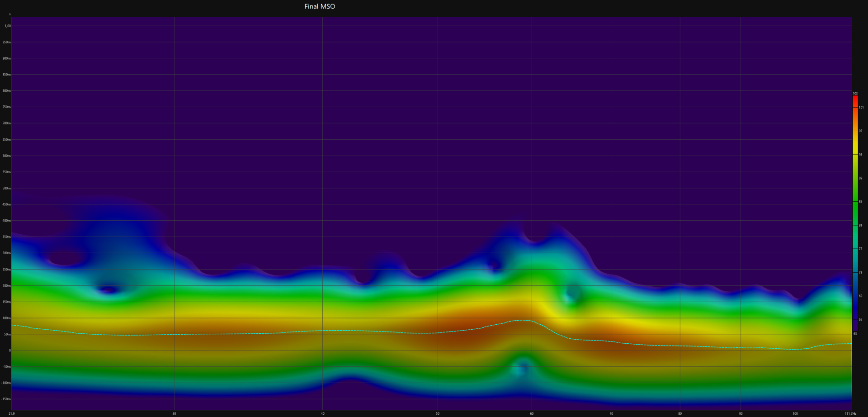Click the 80 Hz frequency axis label
The height and width of the screenshot is (417, 868).
point(680,413)
